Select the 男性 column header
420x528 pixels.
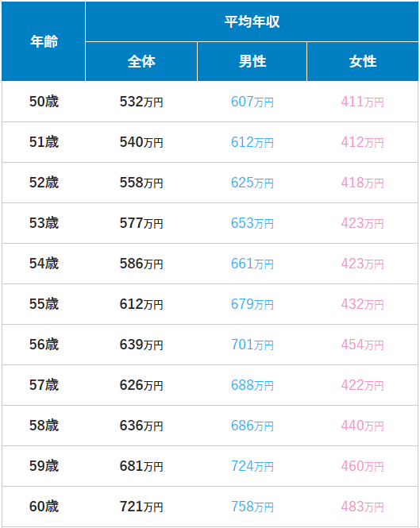pyautogui.click(x=252, y=62)
